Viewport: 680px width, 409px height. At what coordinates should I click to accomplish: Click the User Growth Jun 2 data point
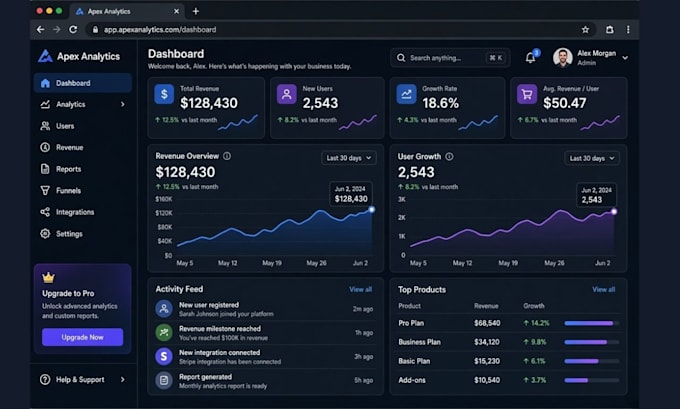pos(614,212)
